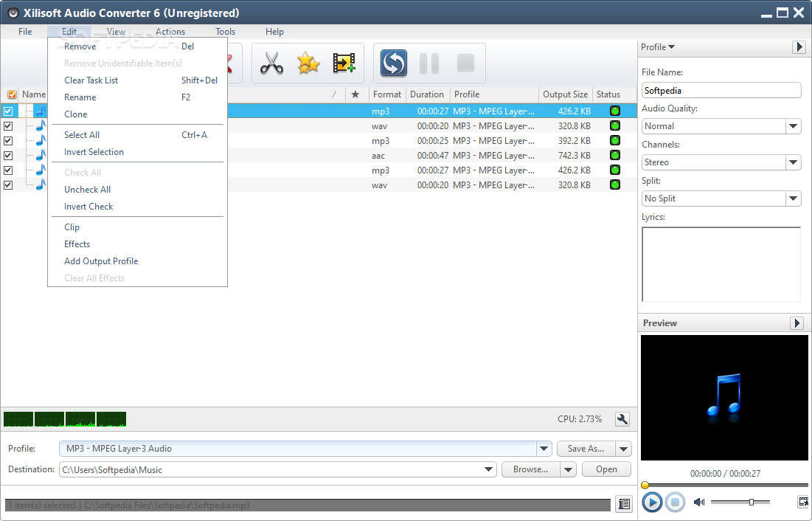Start conversion with the blue Convert button

394,63
